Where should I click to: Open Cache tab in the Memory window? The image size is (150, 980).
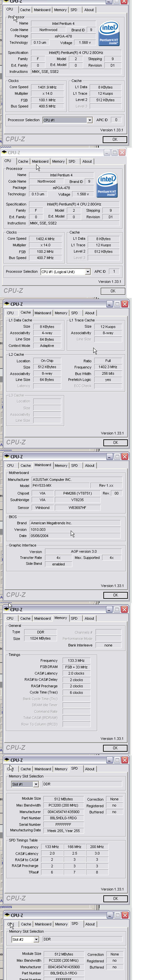point(25,619)
